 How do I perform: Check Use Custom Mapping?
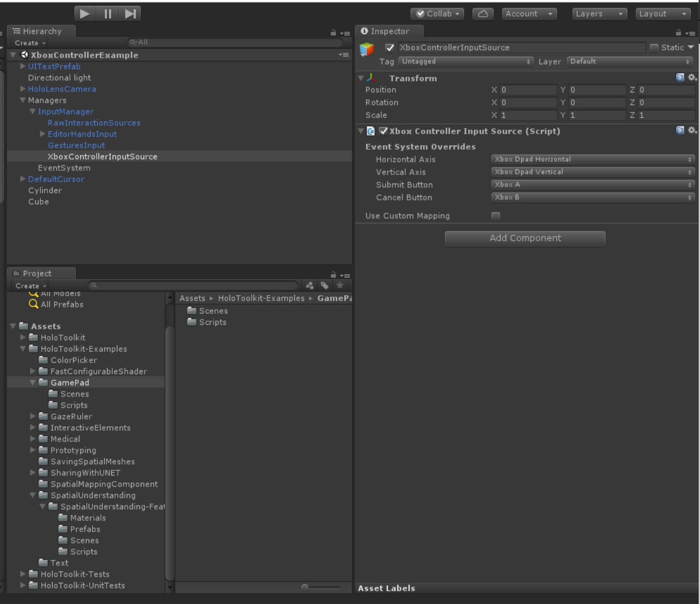[495, 216]
